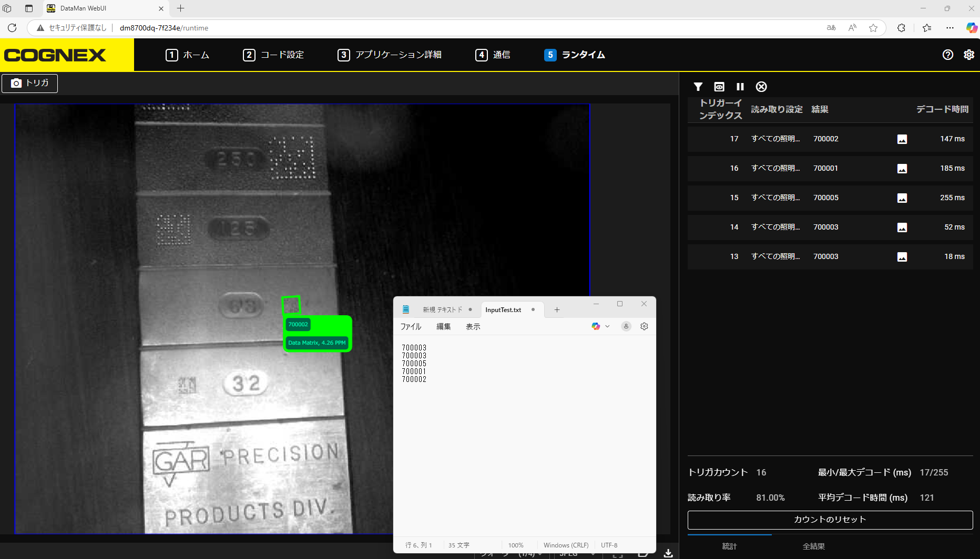The image size is (980, 559).
Task: Switch to the 全結果 tab
Action: (x=813, y=546)
